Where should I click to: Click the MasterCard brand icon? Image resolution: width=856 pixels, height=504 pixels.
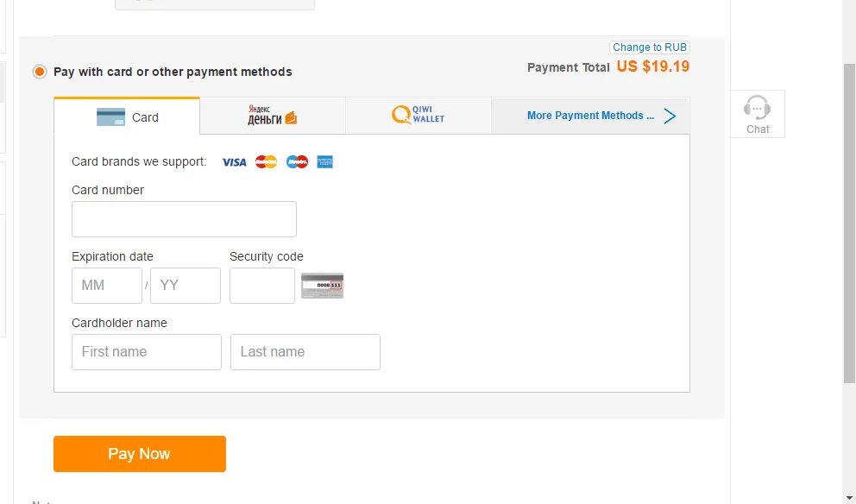click(x=266, y=162)
